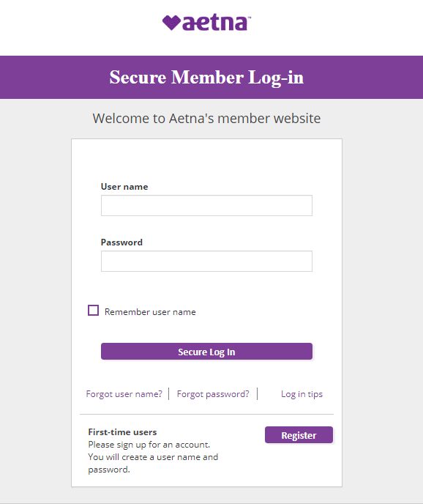Click the separator bar after 'Forgot password?'
This screenshot has width=423, height=504.
258,394
